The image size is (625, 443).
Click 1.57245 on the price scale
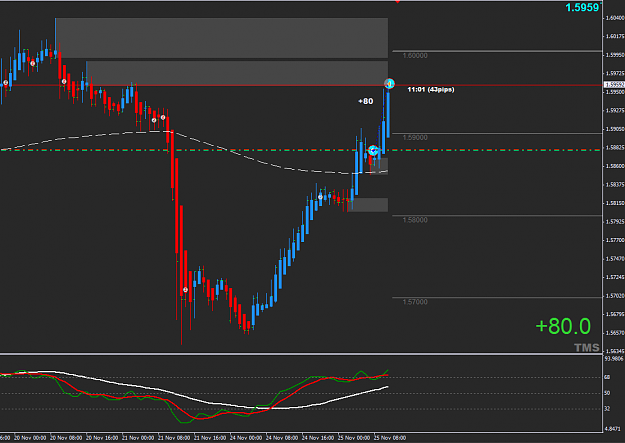[615, 277]
